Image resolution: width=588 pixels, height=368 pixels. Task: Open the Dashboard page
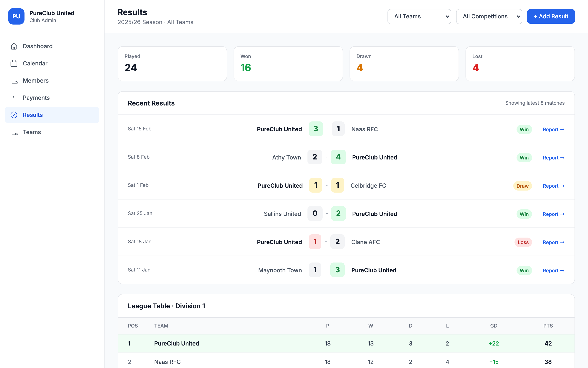(52, 46)
